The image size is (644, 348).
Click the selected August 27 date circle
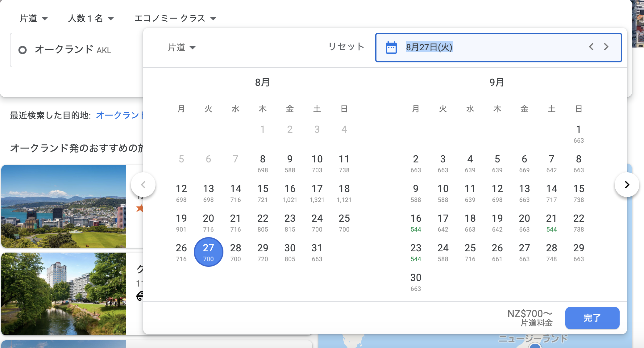[x=208, y=252]
